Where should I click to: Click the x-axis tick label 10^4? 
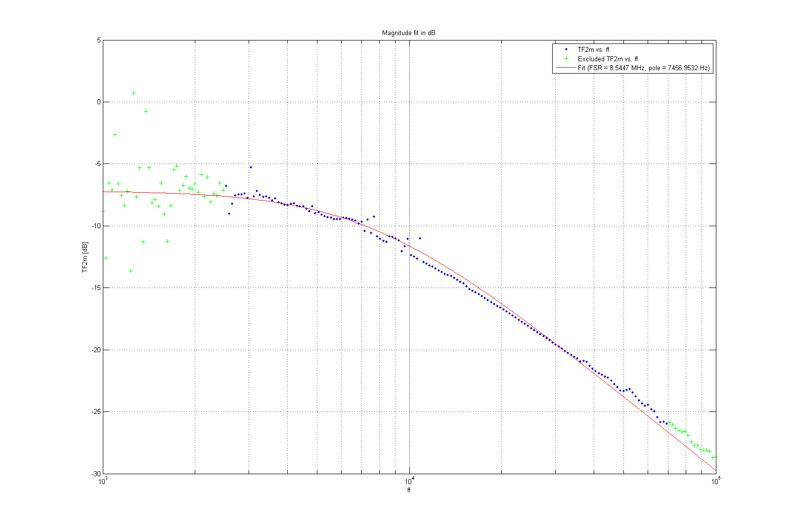click(x=409, y=480)
